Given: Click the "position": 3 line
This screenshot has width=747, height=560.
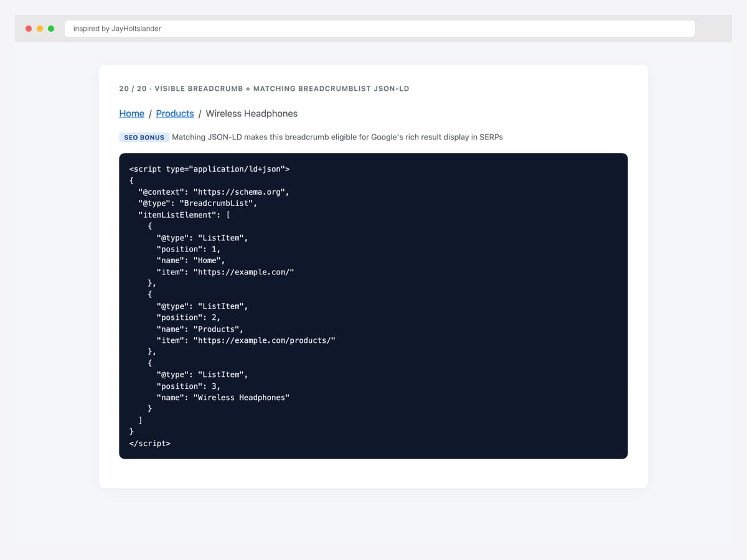Looking at the screenshot, I should [189, 386].
